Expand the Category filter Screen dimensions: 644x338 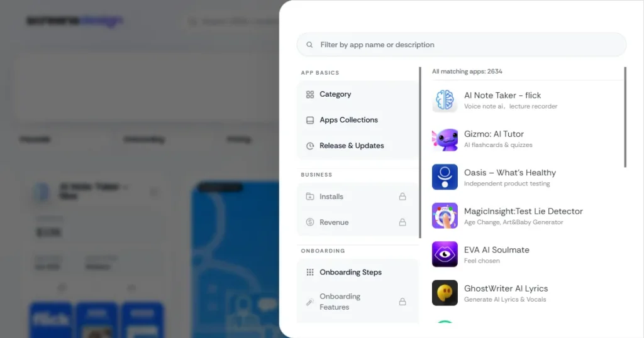pyautogui.click(x=357, y=94)
